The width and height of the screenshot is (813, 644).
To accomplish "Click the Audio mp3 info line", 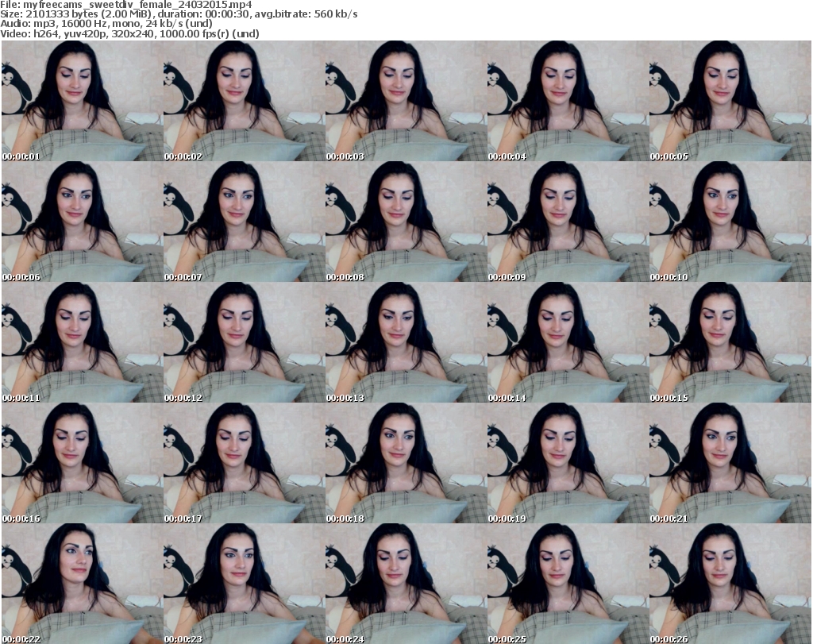I will click(106, 24).
